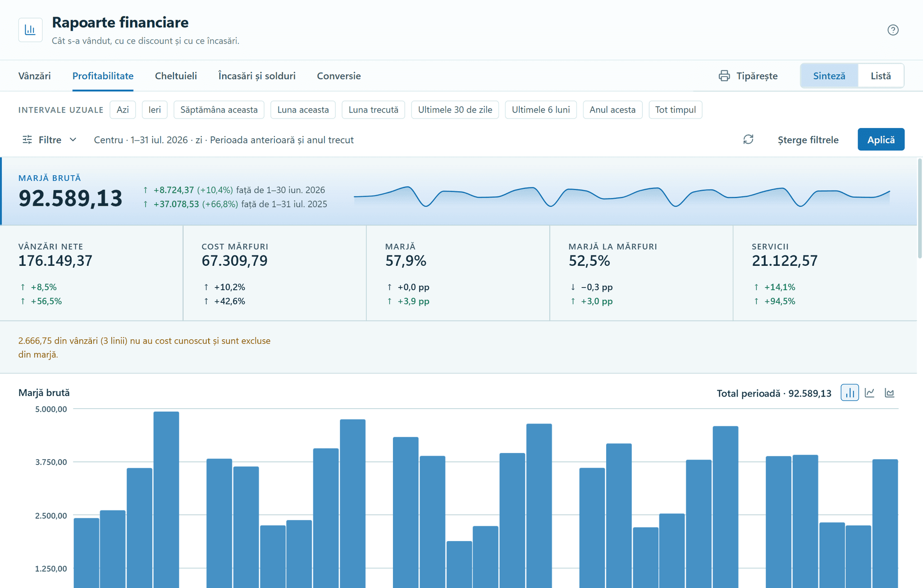Screen dimensions: 923x588
Task: Switch chart to bar view icon
Action: click(850, 393)
